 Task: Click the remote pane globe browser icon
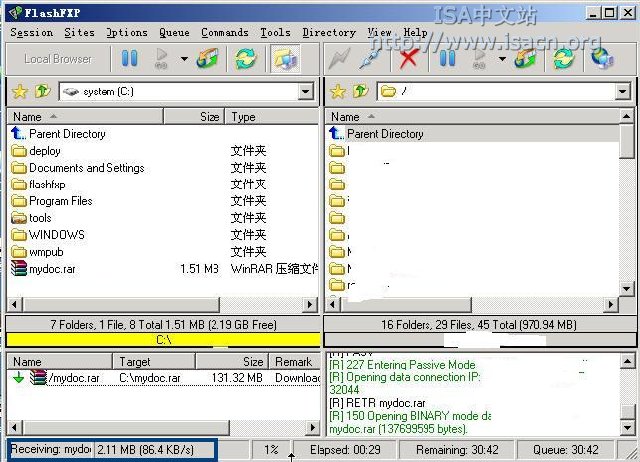click(602, 59)
